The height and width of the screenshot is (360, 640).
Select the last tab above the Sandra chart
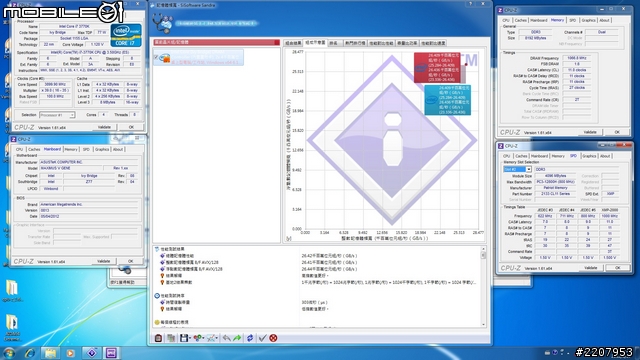pos(433,43)
